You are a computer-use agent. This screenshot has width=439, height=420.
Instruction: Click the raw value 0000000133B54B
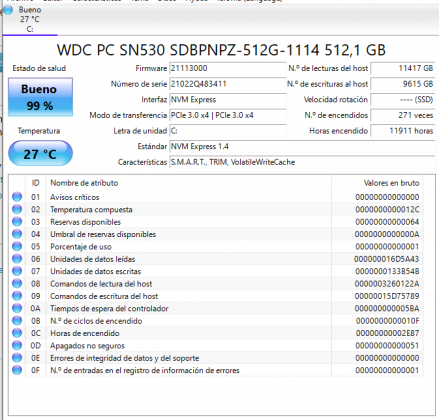coord(387,271)
